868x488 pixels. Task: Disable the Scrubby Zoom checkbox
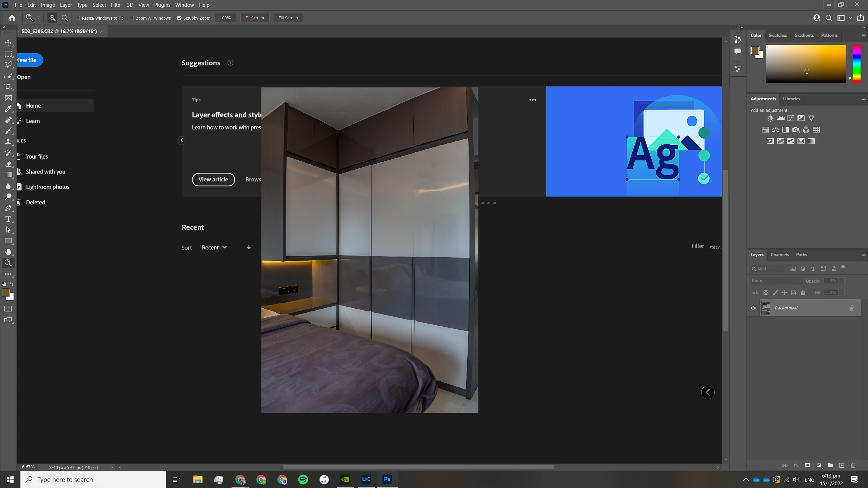(179, 18)
